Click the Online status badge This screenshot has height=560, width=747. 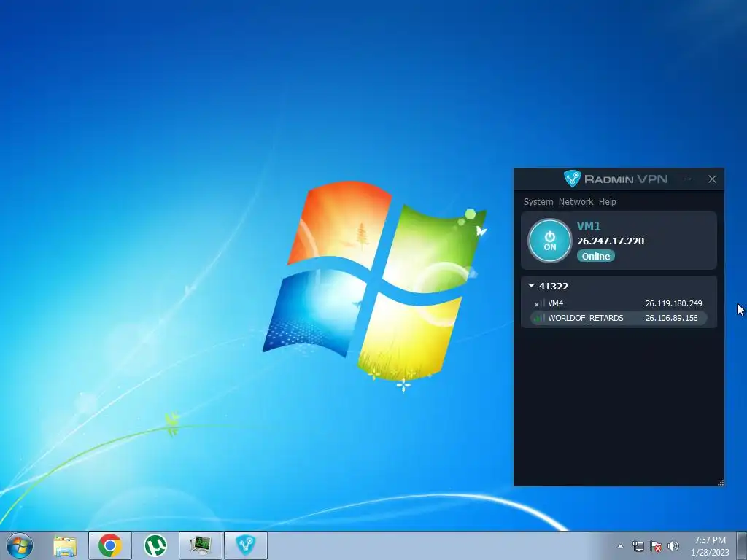click(595, 256)
